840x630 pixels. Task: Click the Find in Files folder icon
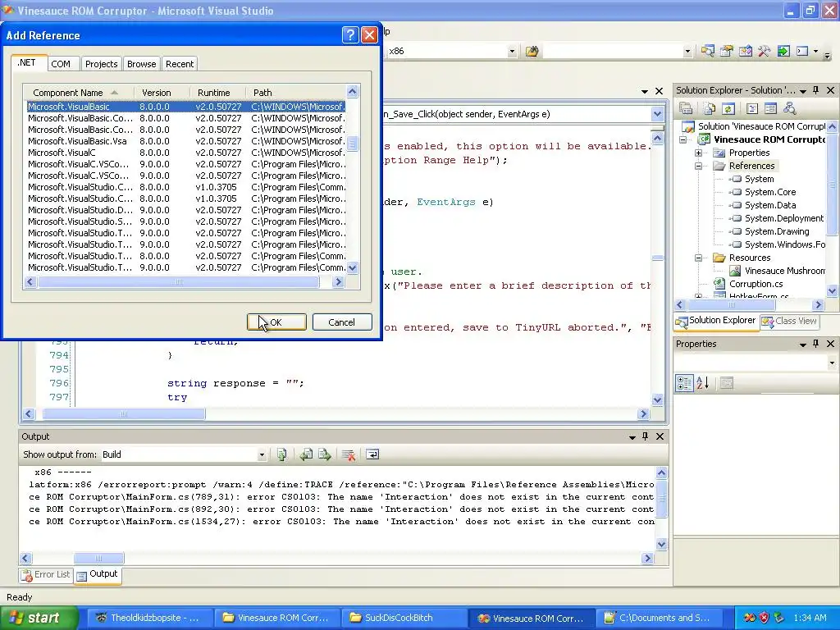[x=532, y=52]
